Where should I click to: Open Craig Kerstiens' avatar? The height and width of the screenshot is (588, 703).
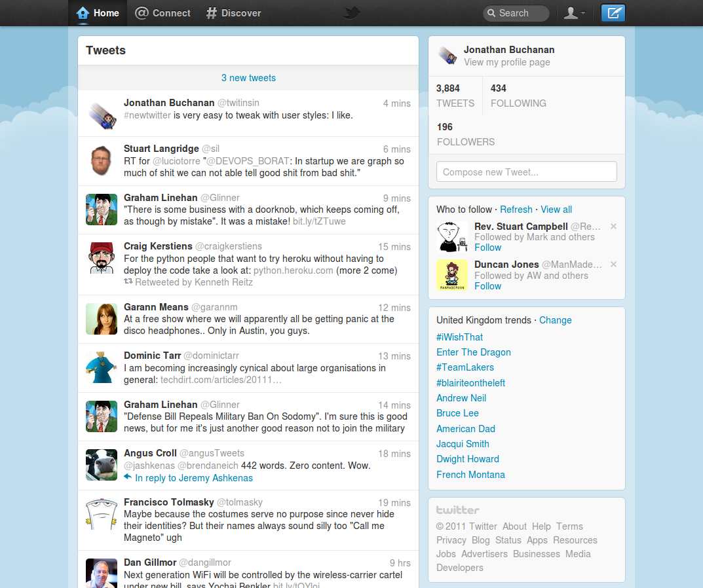coord(102,258)
